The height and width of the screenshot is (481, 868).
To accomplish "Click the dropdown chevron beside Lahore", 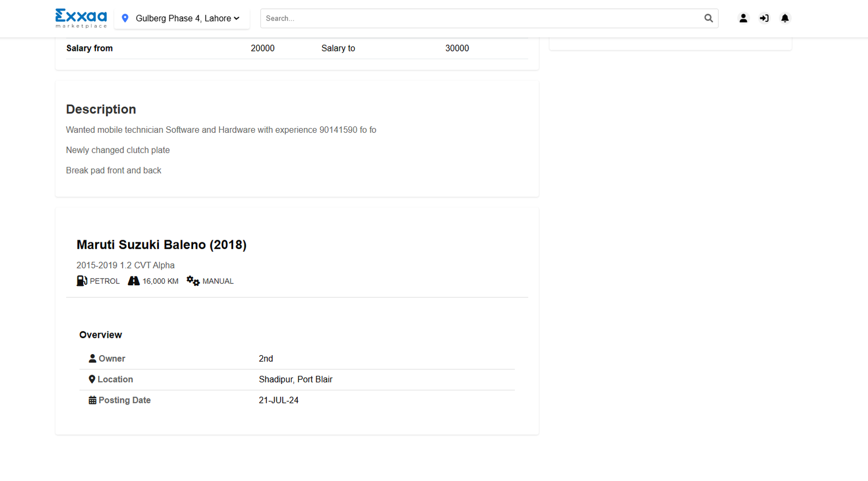I will coord(237,18).
